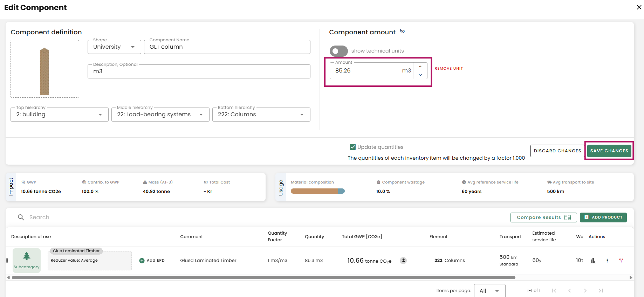Open the three-dot more actions menu

point(607,261)
